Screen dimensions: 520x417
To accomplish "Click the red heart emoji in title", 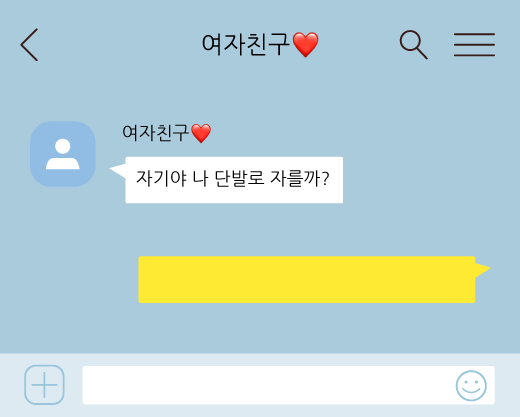I will pyautogui.click(x=305, y=45).
